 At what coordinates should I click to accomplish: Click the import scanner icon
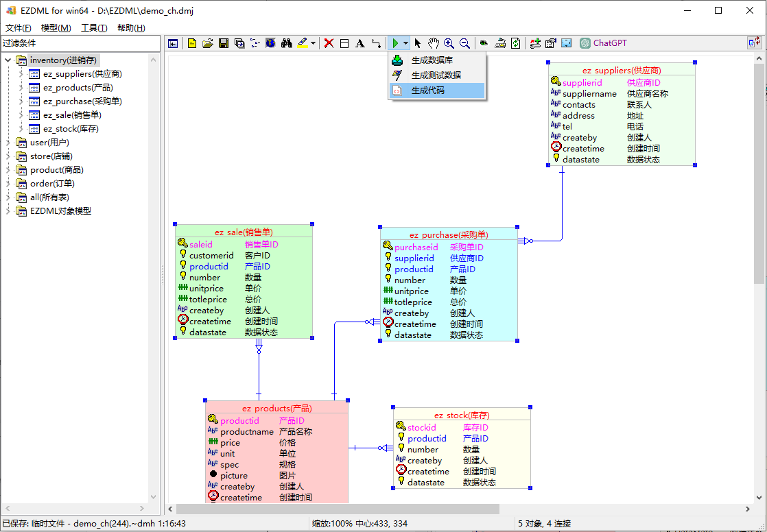[500, 43]
